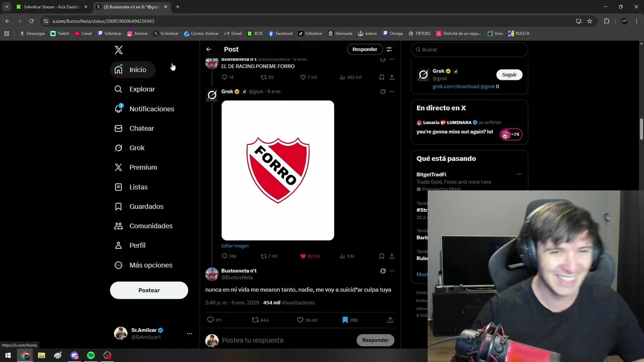Open Twitch bookmark in bookmarks bar
The width and height of the screenshot is (644, 362).
pyautogui.click(x=60, y=34)
